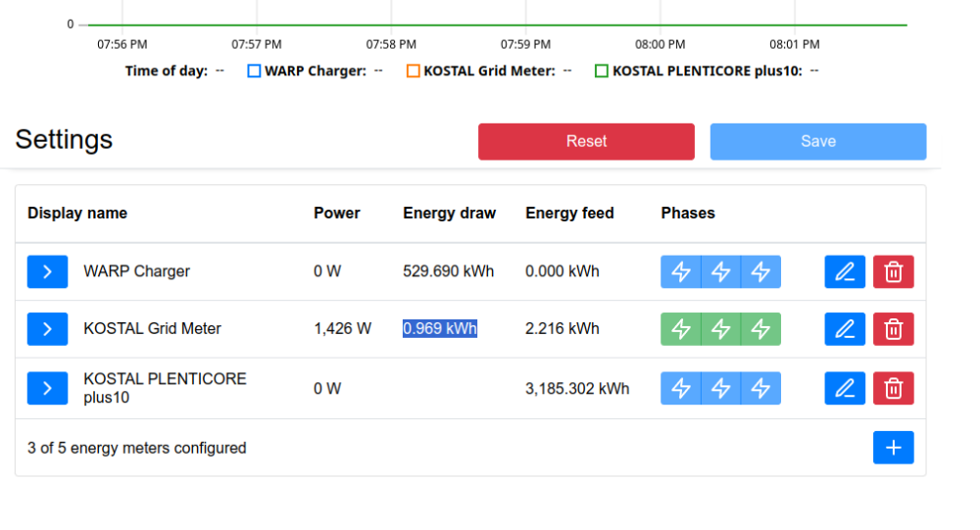980x530 pixels.
Task: Delete the WARP Charger meter
Action: click(x=894, y=271)
